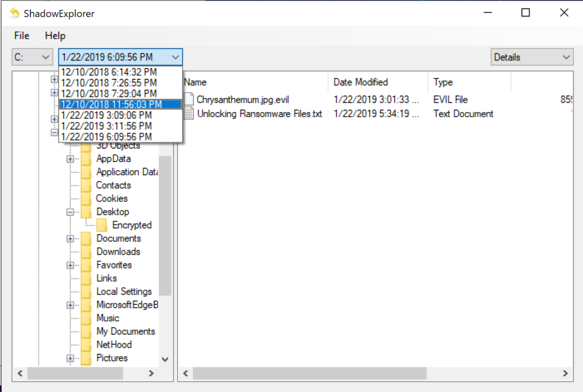
Task: Click the Unlocking Ransomware Files.txt document icon
Action: 188,114
